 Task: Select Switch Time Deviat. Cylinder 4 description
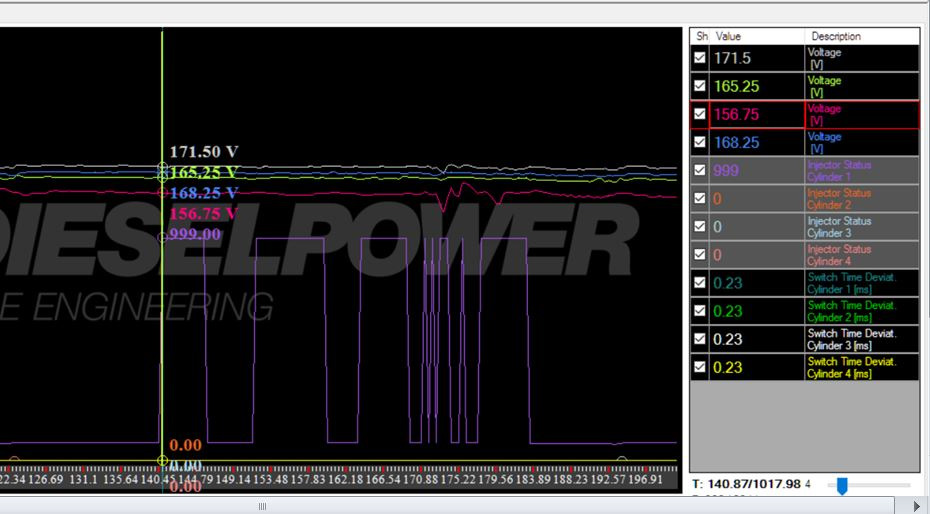coord(862,367)
